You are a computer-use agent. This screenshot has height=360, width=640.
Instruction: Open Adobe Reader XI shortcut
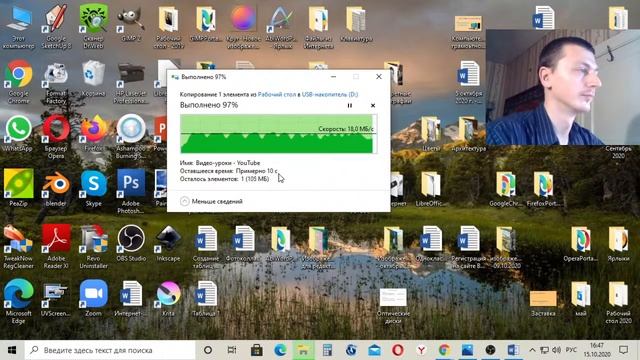pyautogui.click(x=56, y=246)
